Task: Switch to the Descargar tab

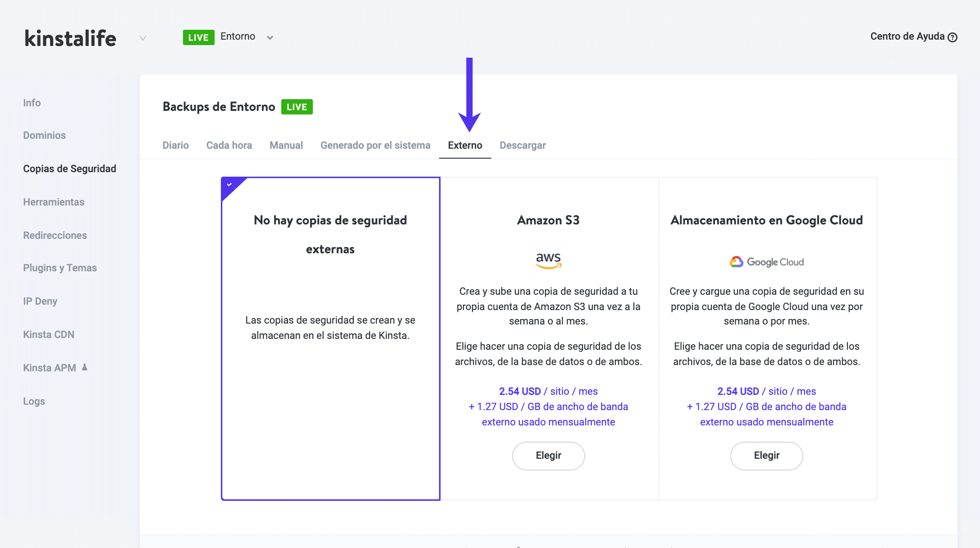Action: [522, 145]
